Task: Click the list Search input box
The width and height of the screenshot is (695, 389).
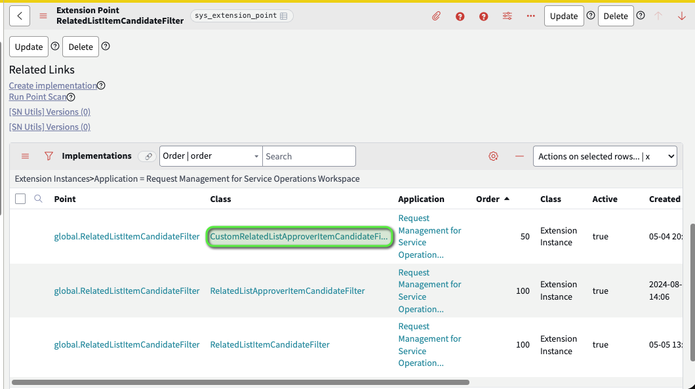Action: (x=309, y=156)
